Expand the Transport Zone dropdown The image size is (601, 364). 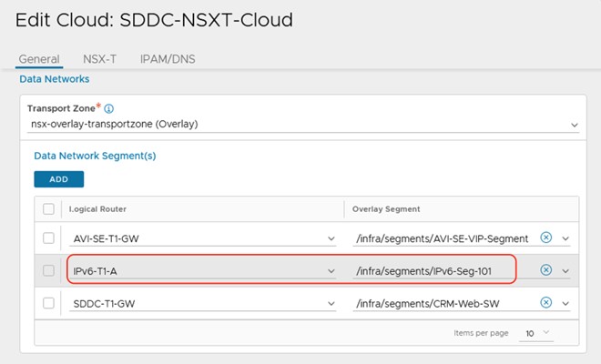pos(574,124)
